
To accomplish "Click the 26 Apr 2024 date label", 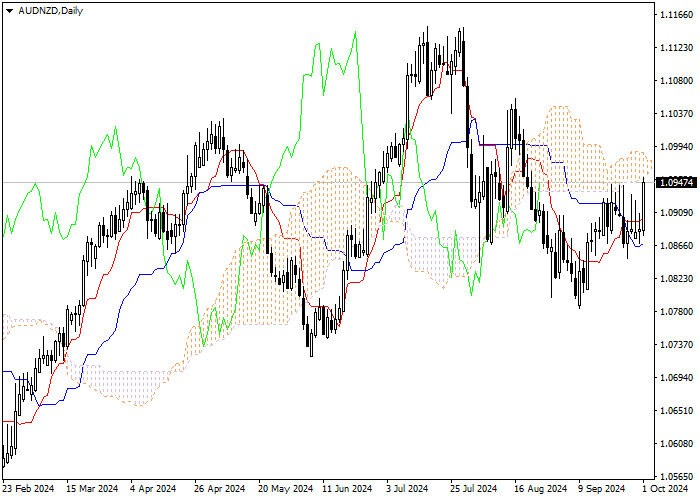I will 220,489.
